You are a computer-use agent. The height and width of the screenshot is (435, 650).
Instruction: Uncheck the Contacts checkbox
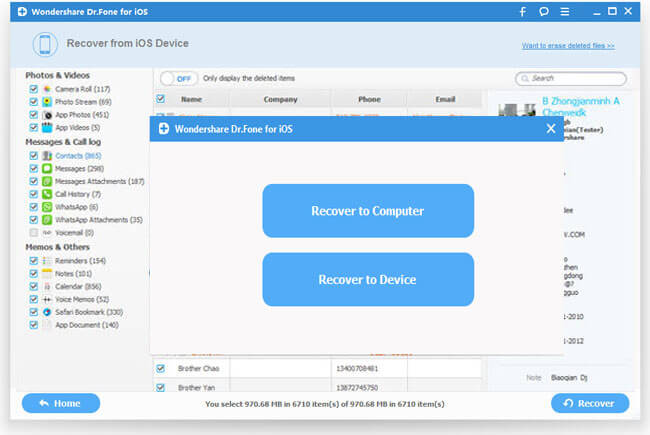click(34, 156)
